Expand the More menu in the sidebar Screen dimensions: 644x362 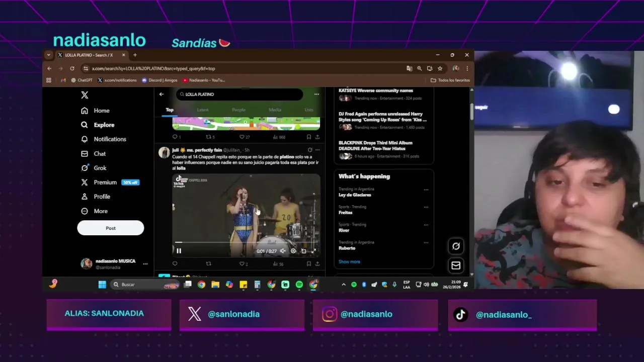click(94, 211)
